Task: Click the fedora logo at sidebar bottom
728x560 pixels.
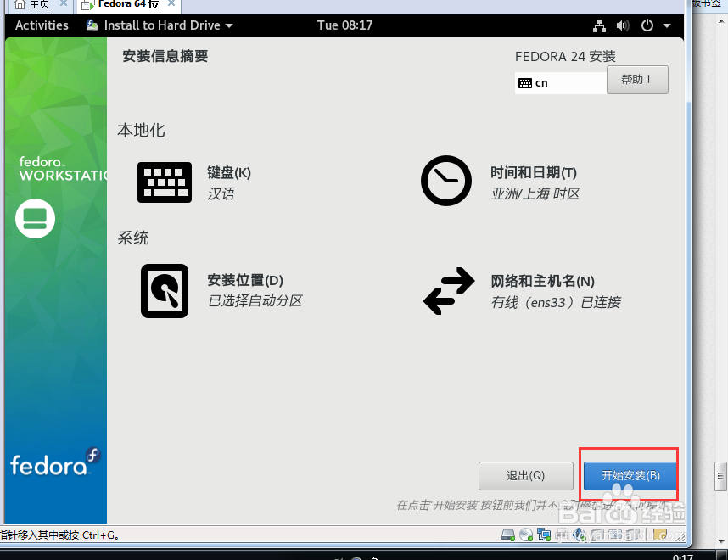Action: (x=55, y=462)
